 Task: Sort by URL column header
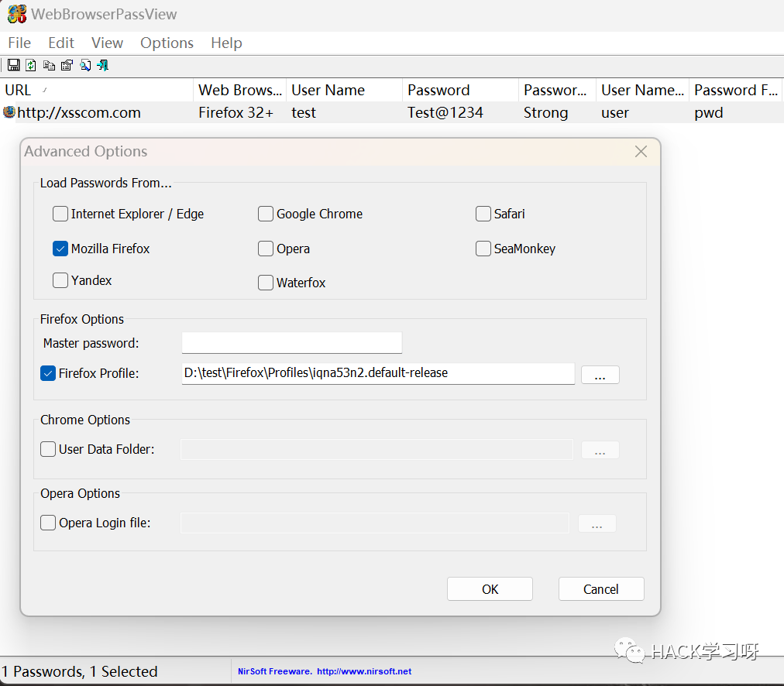(x=97, y=90)
